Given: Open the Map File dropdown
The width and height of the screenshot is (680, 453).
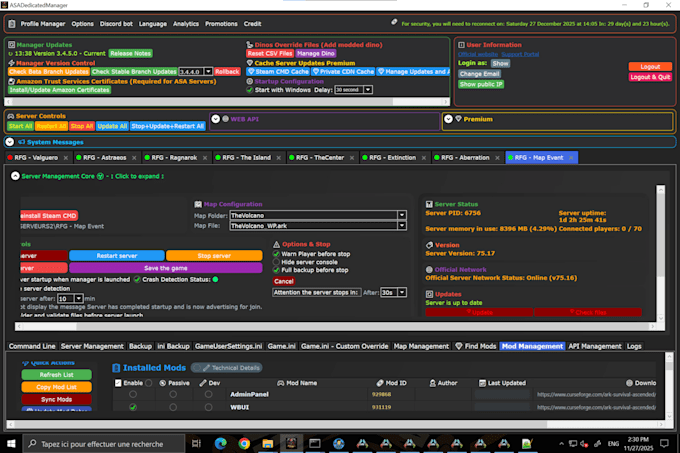Looking at the screenshot, I should pos(402,226).
